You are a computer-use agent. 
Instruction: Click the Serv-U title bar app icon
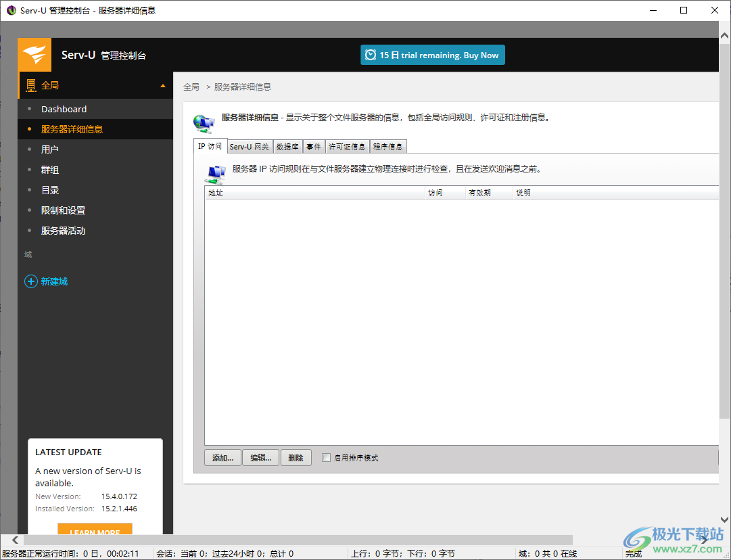coord(11,10)
